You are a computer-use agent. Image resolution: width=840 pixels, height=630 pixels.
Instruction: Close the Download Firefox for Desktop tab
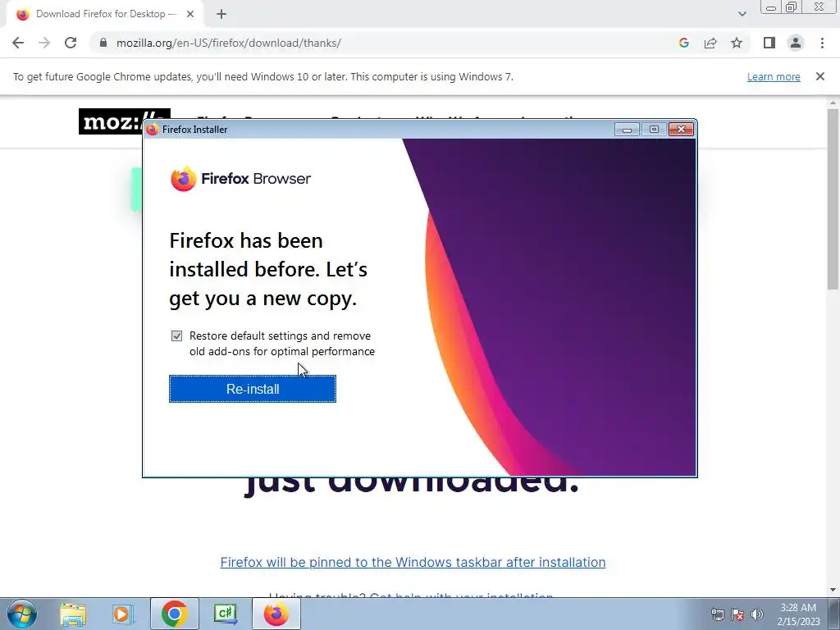(190, 14)
